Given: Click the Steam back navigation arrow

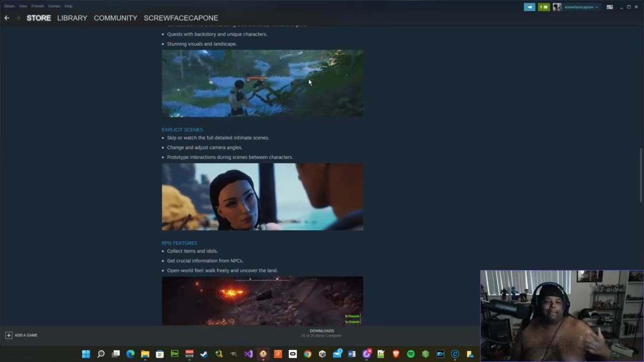Looking at the screenshot, I should click(7, 18).
